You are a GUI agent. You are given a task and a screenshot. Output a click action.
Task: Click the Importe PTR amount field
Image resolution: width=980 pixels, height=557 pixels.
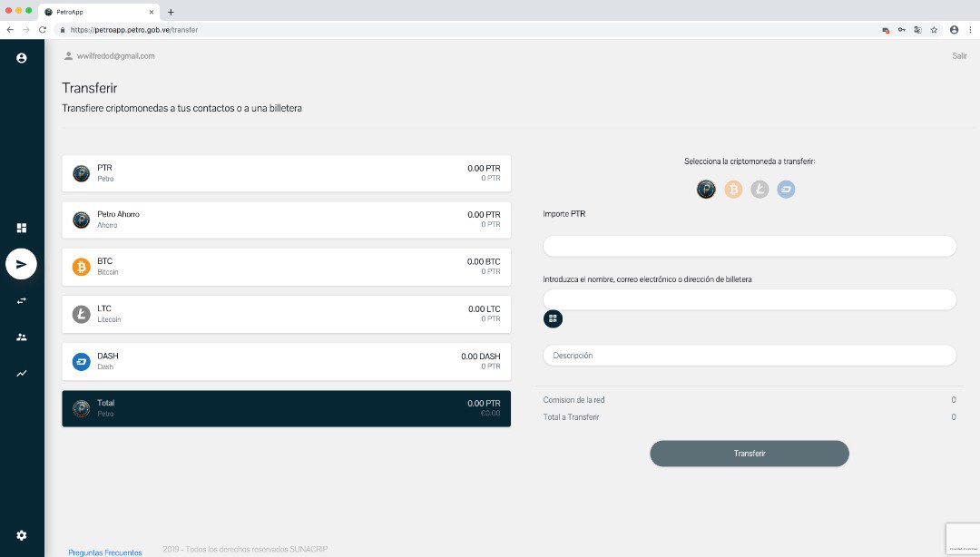(x=750, y=247)
